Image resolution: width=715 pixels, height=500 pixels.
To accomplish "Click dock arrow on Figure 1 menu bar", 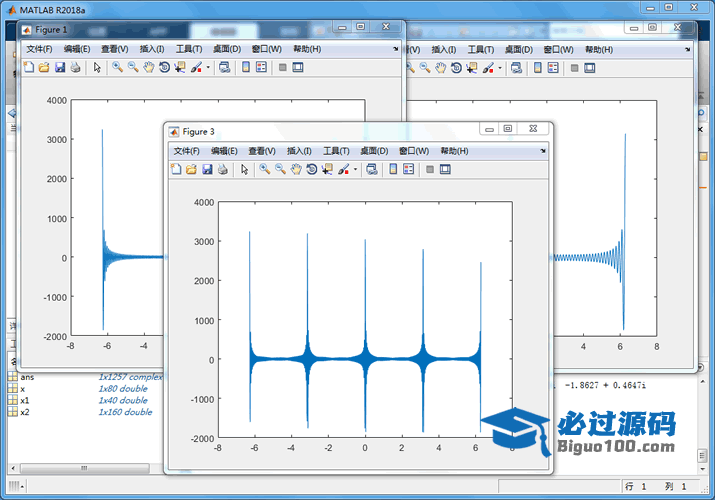I will point(395,49).
